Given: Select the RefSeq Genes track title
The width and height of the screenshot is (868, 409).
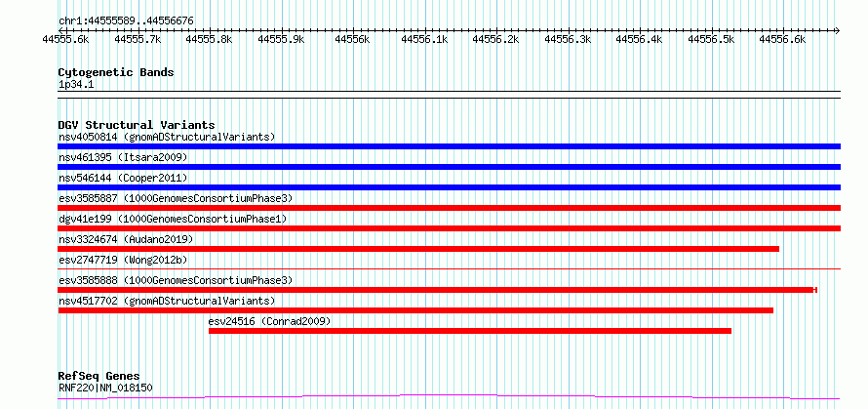Looking at the screenshot, I should pyautogui.click(x=99, y=377).
